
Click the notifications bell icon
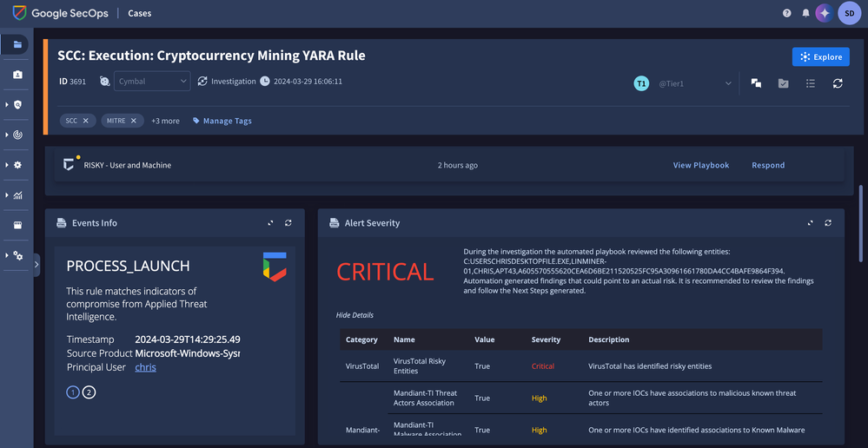click(x=805, y=13)
